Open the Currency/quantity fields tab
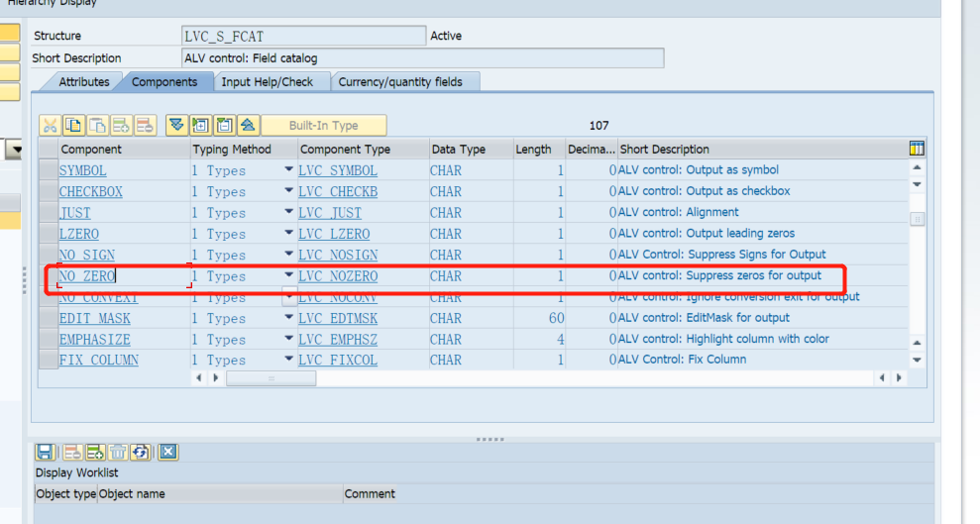980x524 pixels. pyautogui.click(x=400, y=82)
